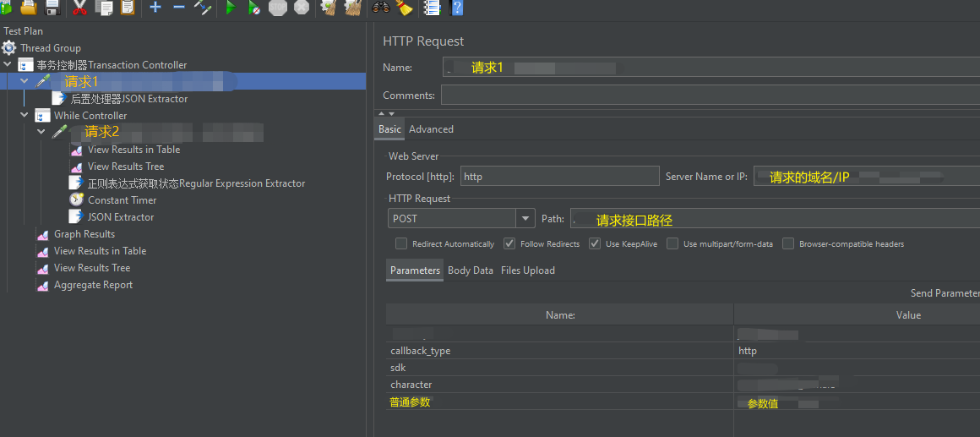Reset search with yellow brush icon

[x=405, y=7]
